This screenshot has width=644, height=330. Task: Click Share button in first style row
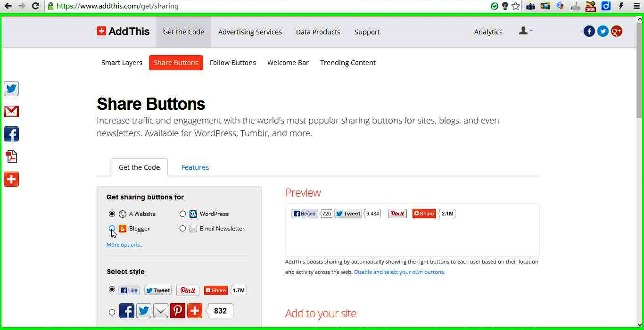coord(216,290)
